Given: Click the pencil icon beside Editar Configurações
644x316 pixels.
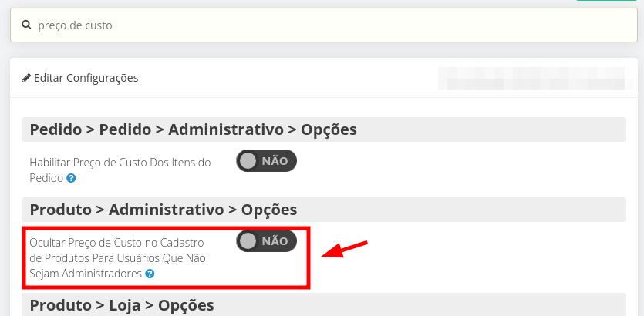Looking at the screenshot, I should click(26, 78).
